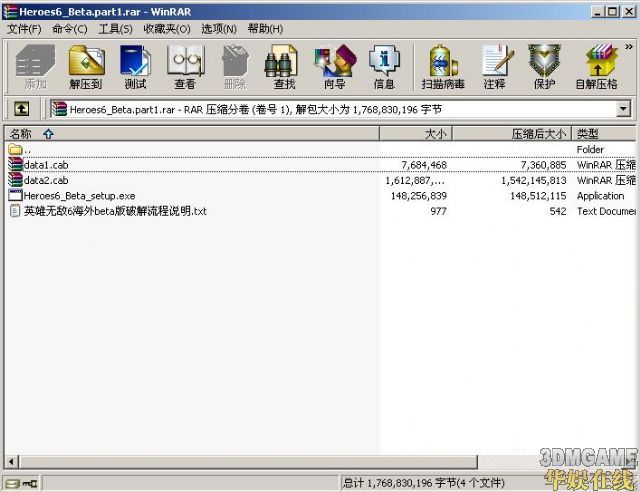Expand hidden toolbar items with the chevron
The image size is (640, 492).
[x=629, y=47]
